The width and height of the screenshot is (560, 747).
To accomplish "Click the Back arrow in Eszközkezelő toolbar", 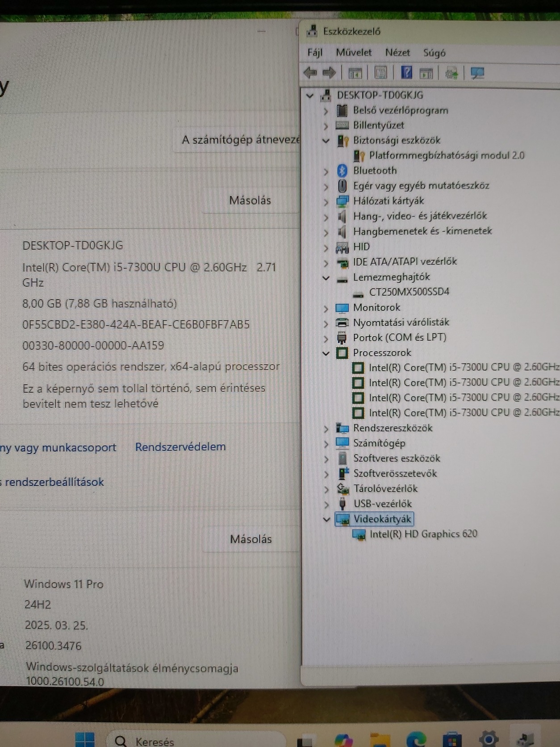I will [x=310, y=72].
